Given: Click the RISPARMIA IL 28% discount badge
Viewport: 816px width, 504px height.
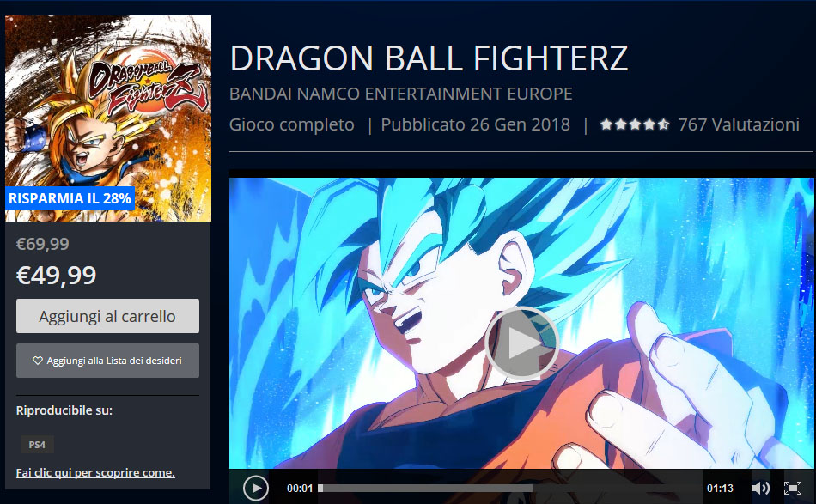Looking at the screenshot, I should (70, 198).
